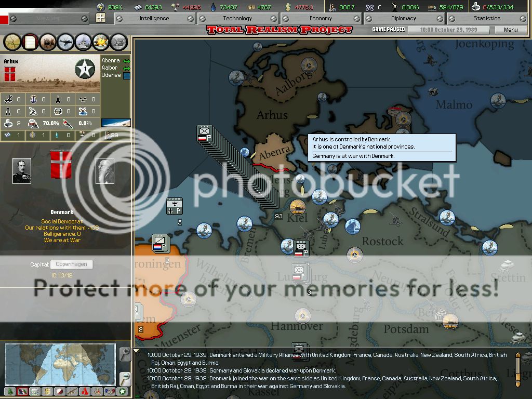Screen dimensions: 532x399
Task: Select the terrain map mode tree icon
Action: tap(10, 391)
